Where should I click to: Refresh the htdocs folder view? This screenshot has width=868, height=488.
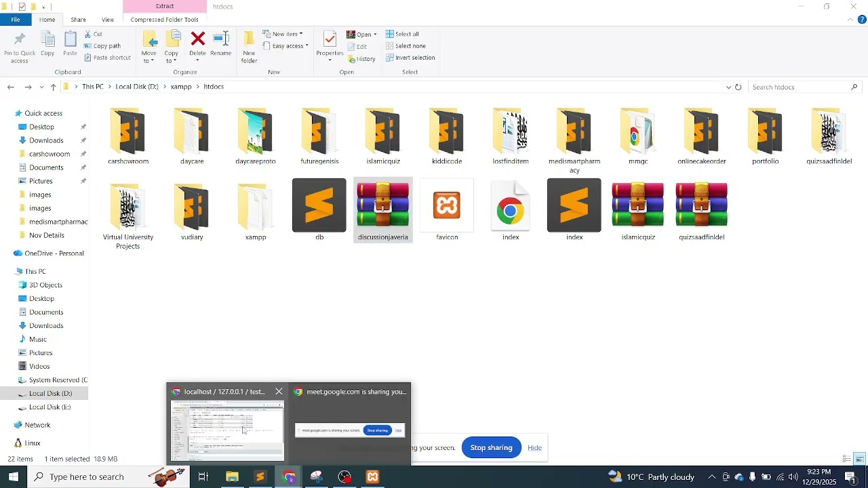pos(738,87)
